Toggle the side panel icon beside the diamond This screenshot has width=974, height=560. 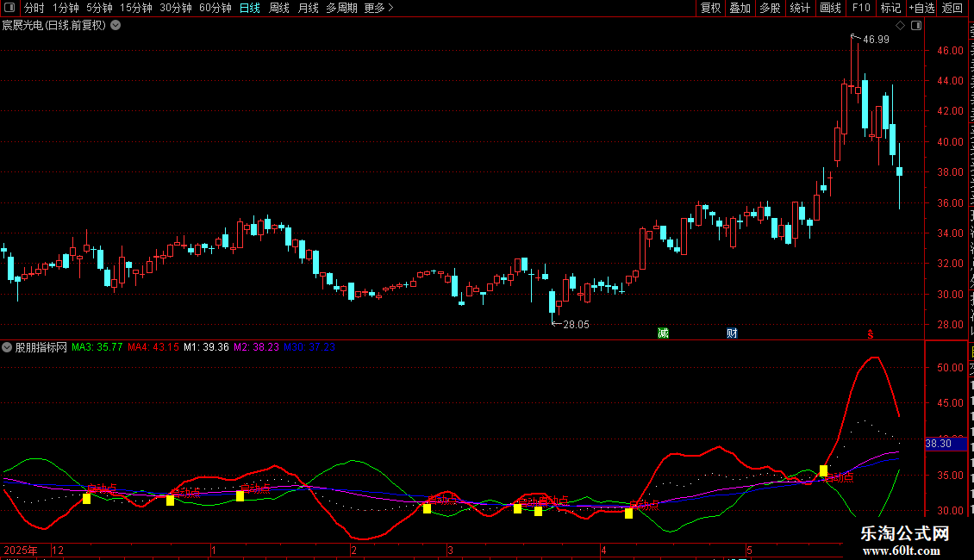point(916,26)
